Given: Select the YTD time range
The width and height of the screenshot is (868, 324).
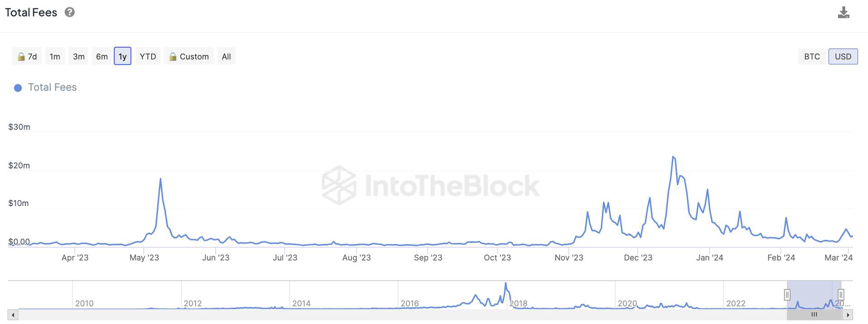Looking at the screenshot, I should pos(148,57).
